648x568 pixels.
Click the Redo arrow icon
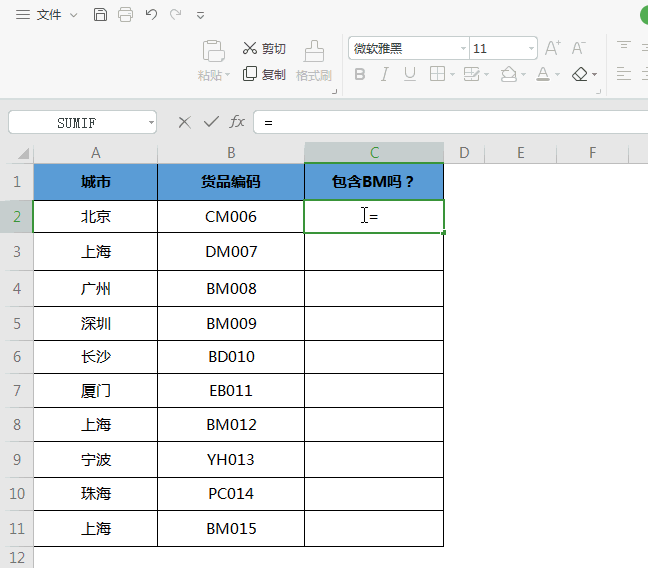176,15
